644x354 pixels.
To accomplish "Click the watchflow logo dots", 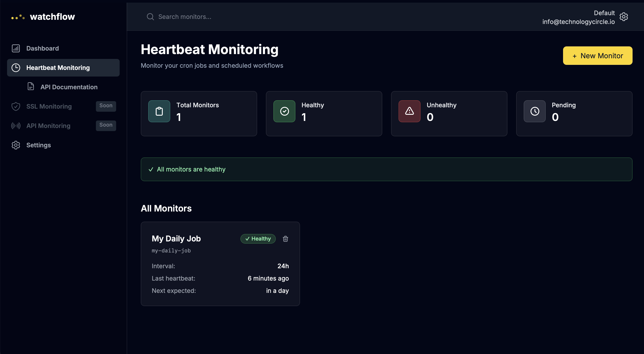I will 18,17.
